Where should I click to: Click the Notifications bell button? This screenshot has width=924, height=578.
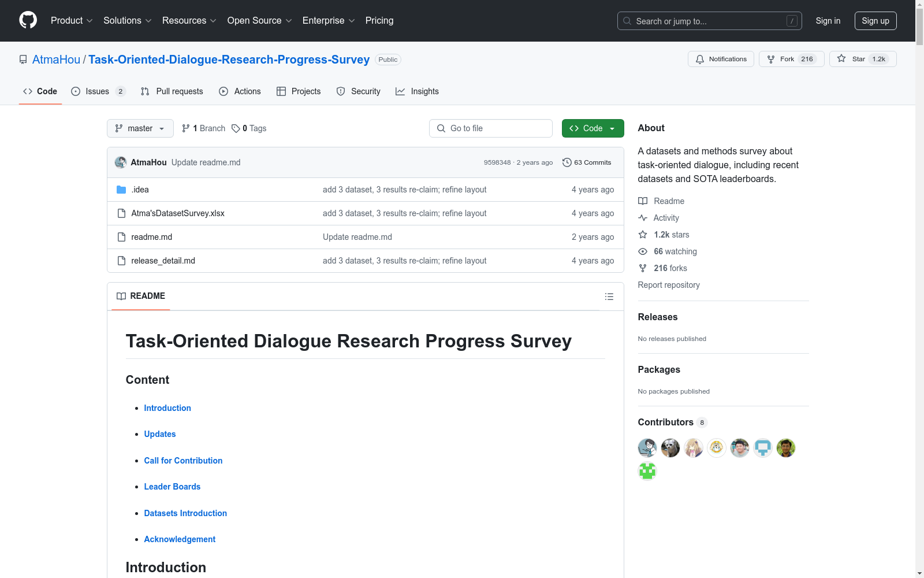[x=721, y=59]
